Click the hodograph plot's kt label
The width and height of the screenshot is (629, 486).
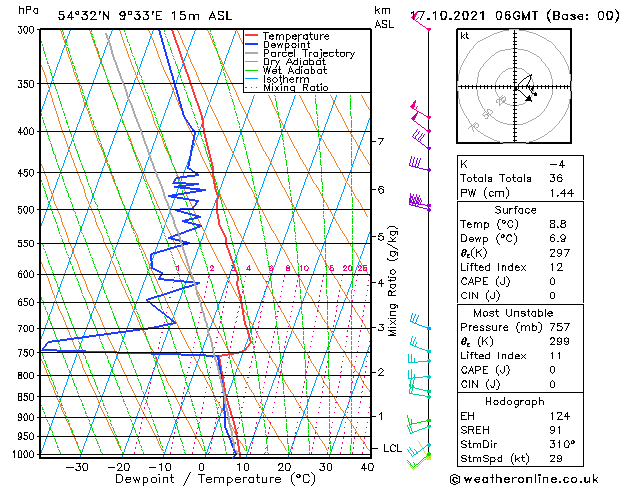coord(465,36)
